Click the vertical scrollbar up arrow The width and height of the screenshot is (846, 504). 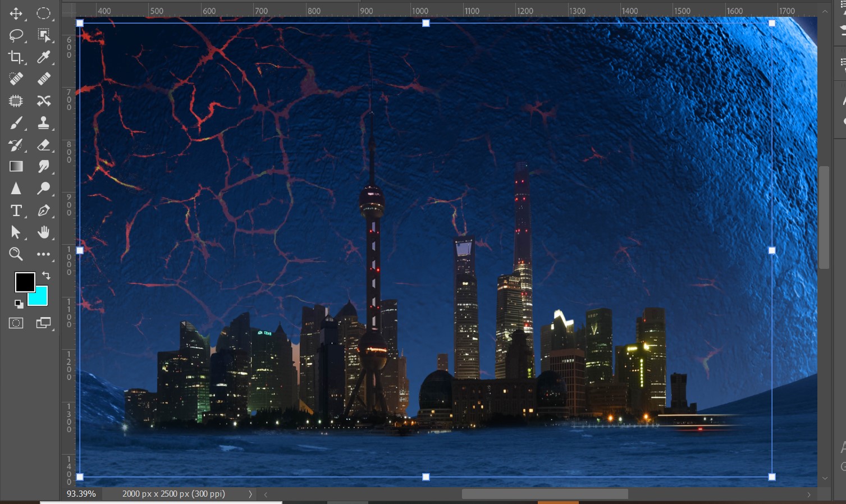pos(825,11)
